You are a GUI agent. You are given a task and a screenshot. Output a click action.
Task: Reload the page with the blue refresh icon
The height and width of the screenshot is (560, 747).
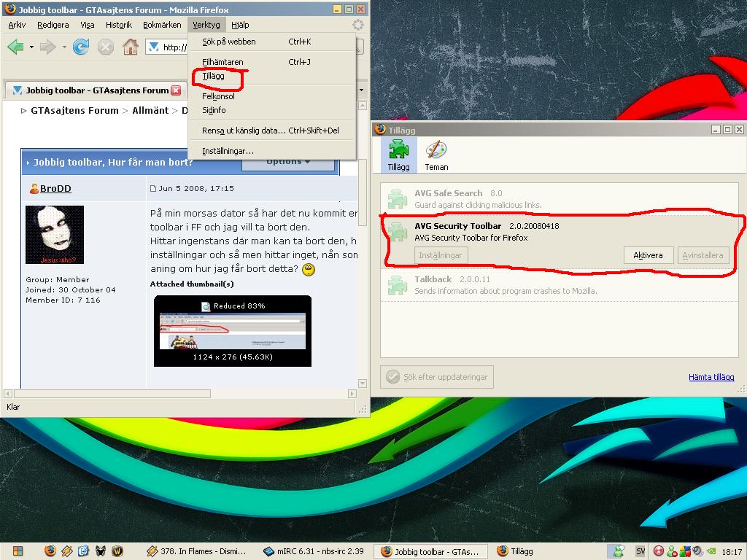(x=81, y=47)
